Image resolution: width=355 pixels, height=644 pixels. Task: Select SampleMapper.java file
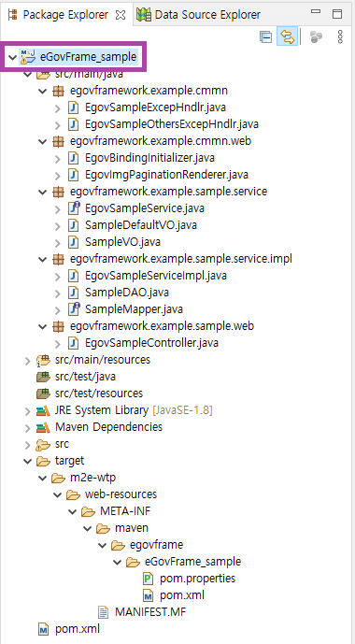point(134,309)
